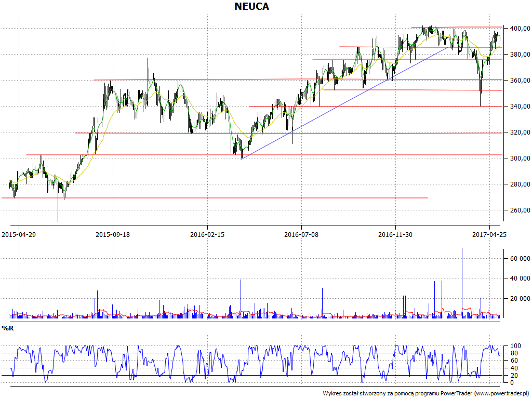Select the 300,00 price axis label
The width and height of the screenshot is (532, 399).
pyautogui.click(x=520, y=158)
